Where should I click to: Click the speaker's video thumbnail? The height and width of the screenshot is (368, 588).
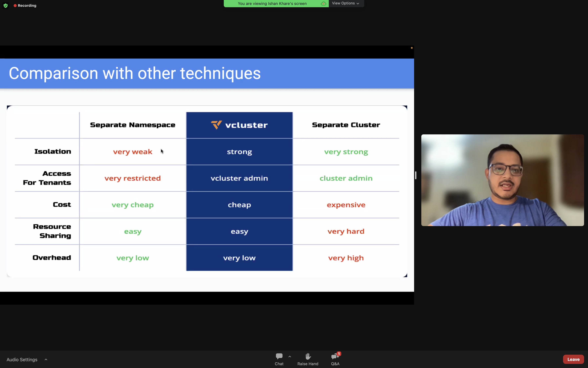pyautogui.click(x=502, y=180)
